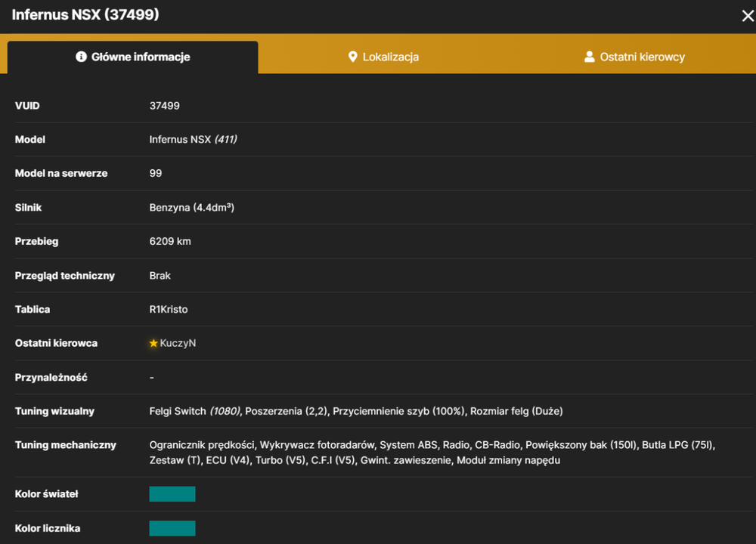Click the dialog title Infernus NSX (37499)
Screen dimensions: 756x544
pyautogui.click(x=85, y=14)
